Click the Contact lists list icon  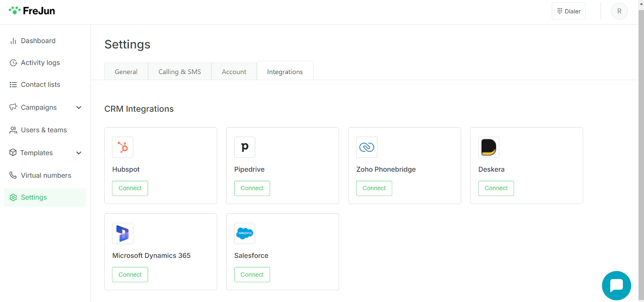pyautogui.click(x=13, y=85)
